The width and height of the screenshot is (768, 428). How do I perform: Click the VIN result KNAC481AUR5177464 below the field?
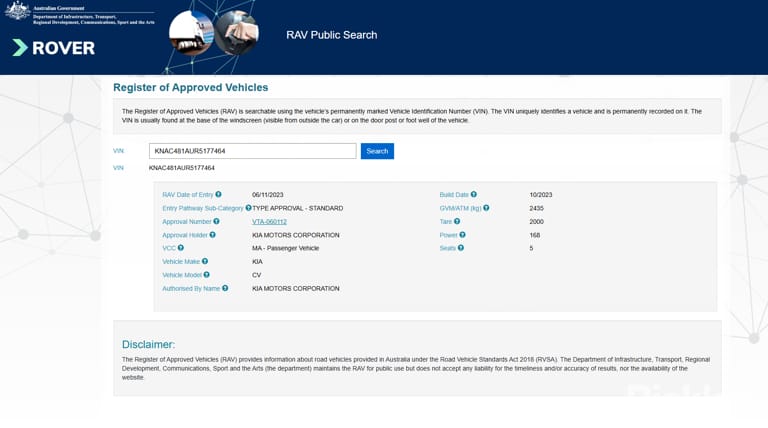(182, 168)
